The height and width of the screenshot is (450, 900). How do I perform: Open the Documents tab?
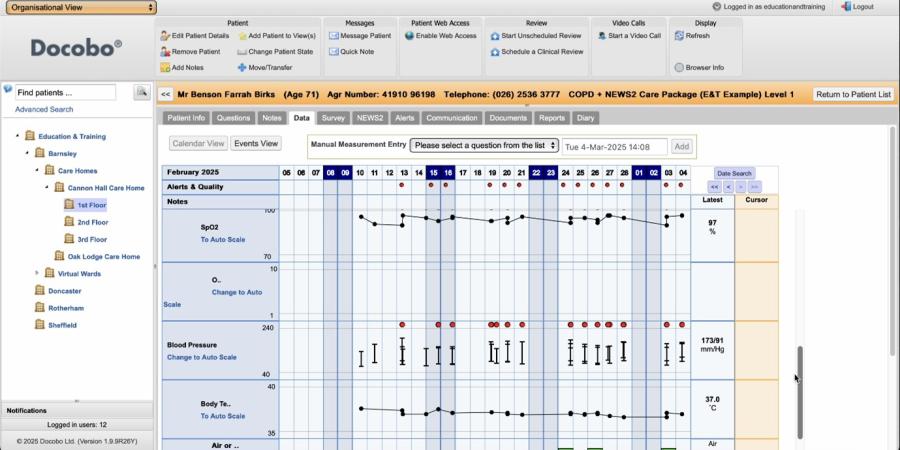click(508, 118)
